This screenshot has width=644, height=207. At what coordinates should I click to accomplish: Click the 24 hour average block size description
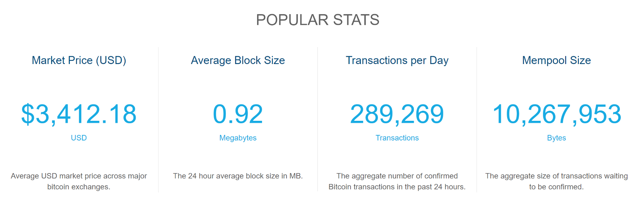pyautogui.click(x=238, y=176)
